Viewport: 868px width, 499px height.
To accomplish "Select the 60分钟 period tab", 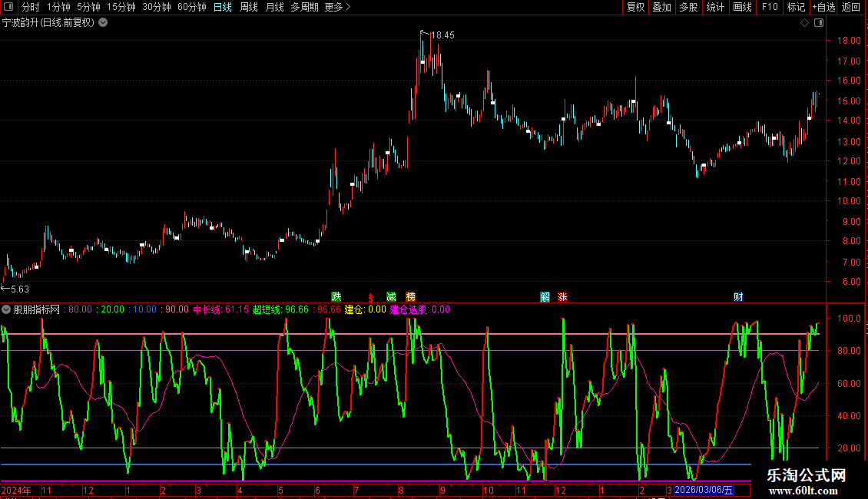I will point(192,7).
